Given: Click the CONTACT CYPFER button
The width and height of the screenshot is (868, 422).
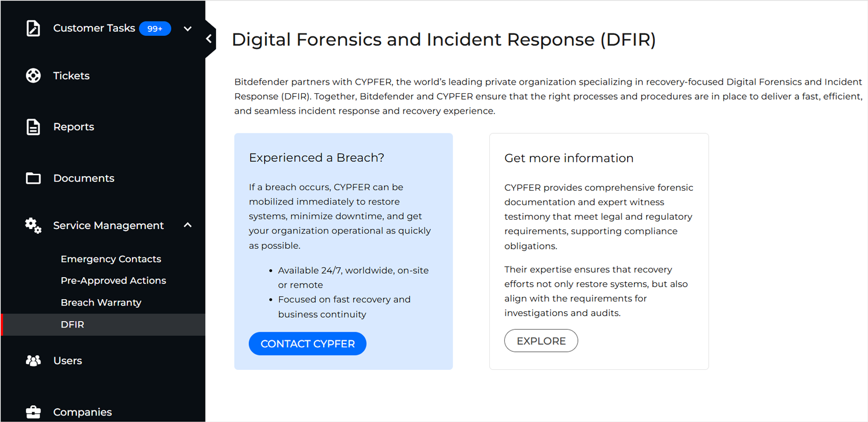Looking at the screenshot, I should point(307,343).
